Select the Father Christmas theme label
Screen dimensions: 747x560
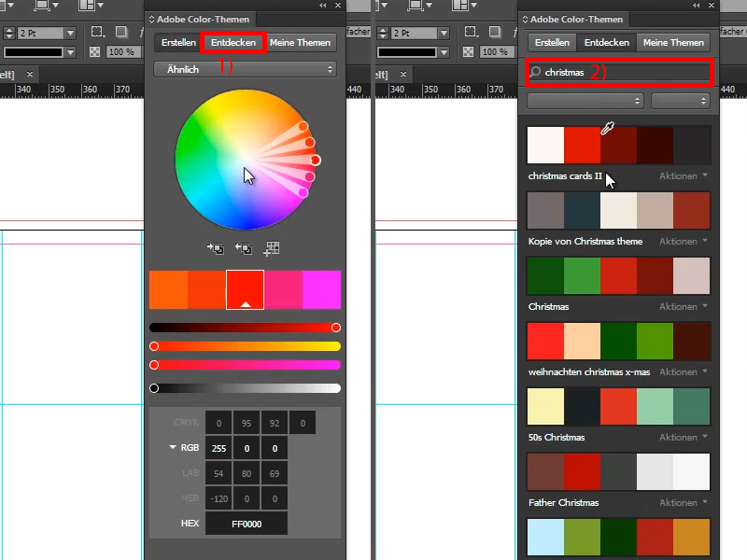coord(563,502)
